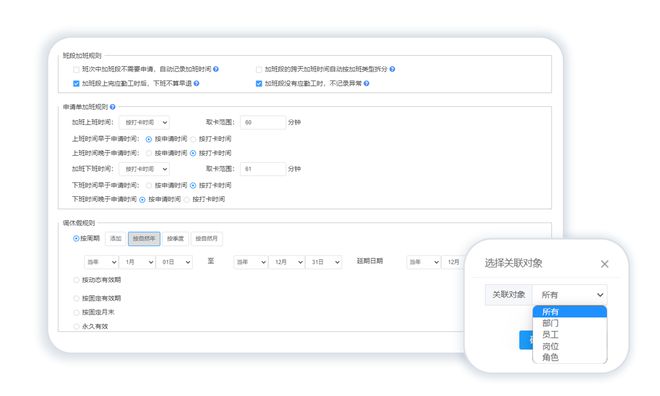
Task: Close the 选择关联对象 dialog
Action: click(604, 264)
